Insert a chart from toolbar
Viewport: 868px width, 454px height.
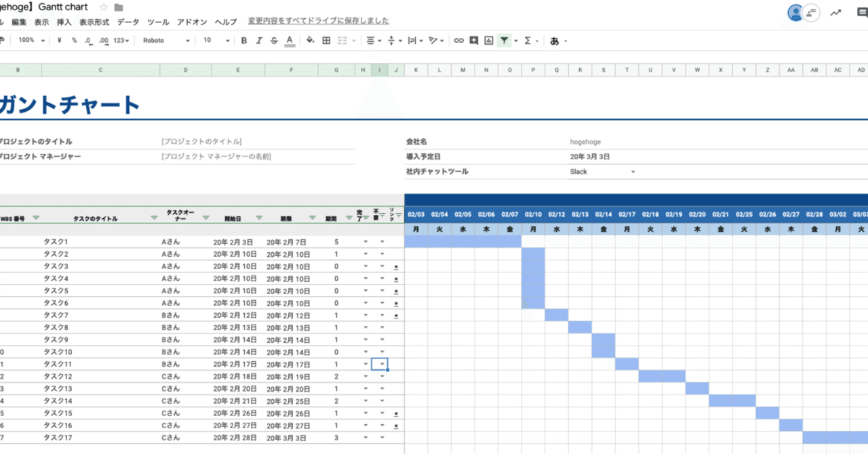(489, 41)
